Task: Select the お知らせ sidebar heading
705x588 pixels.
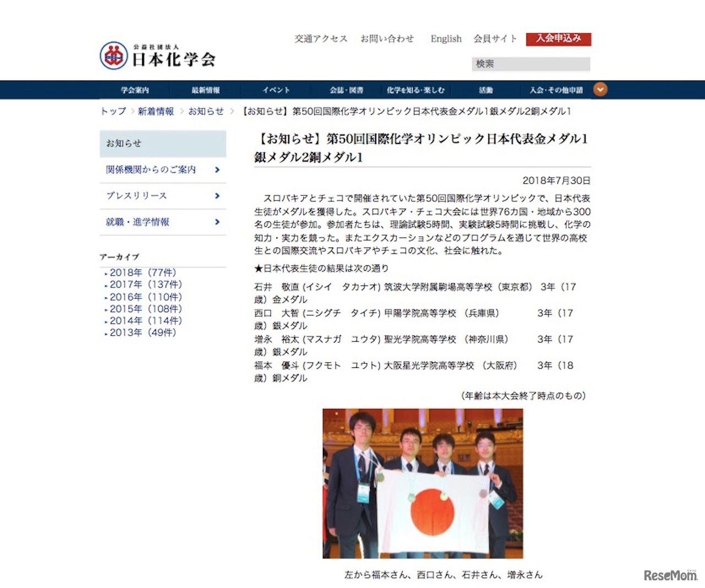Action: [x=163, y=143]
